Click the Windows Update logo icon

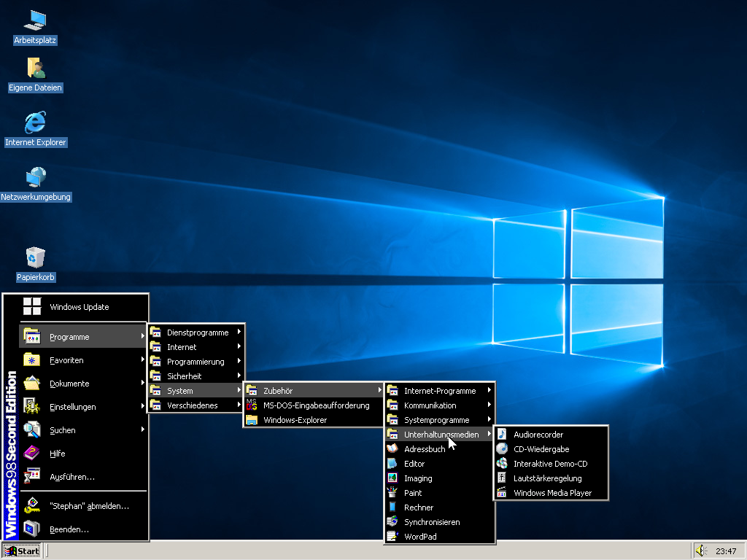32,307
